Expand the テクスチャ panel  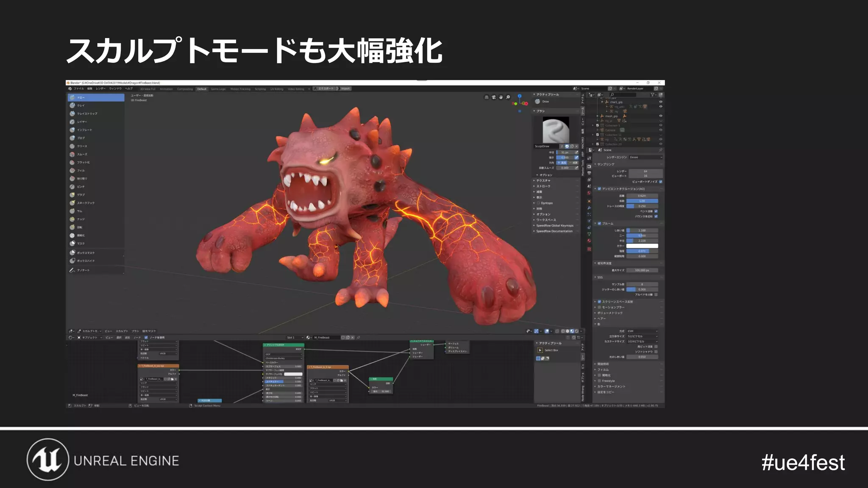tap(556, 180)
